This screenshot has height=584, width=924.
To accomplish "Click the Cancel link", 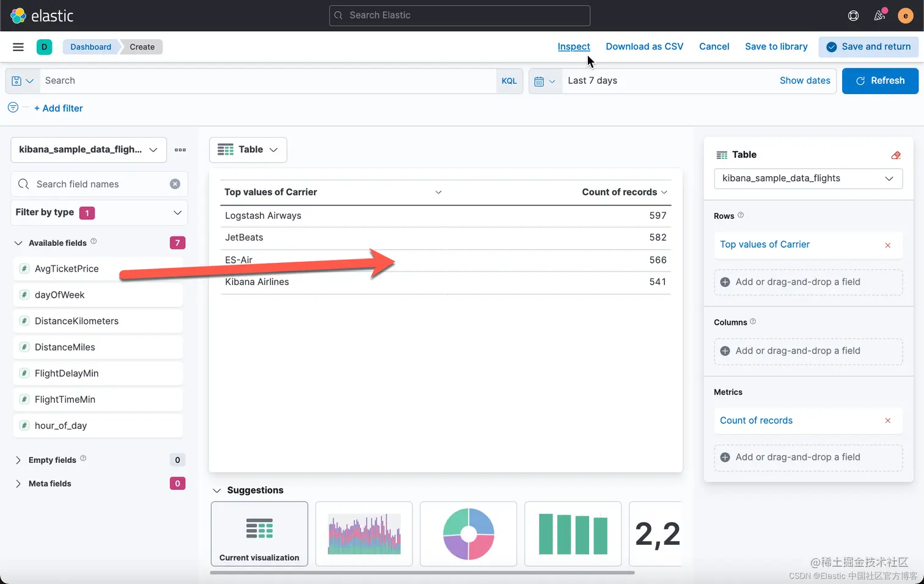I will [x=714, y=46].
